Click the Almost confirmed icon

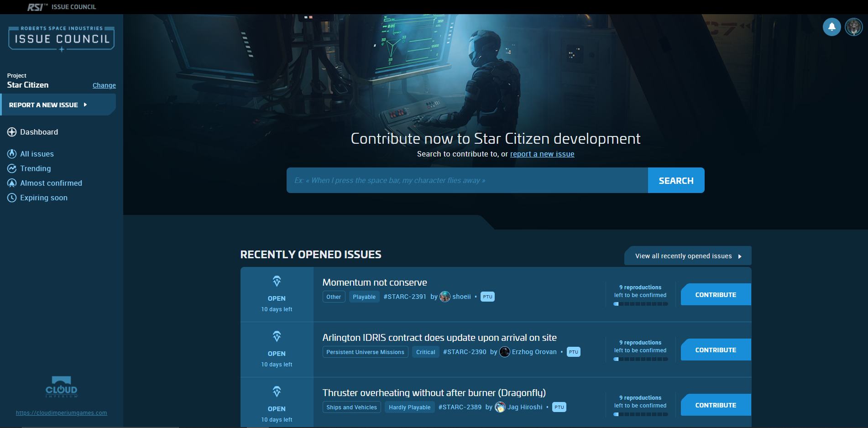[x=12, y=183]
